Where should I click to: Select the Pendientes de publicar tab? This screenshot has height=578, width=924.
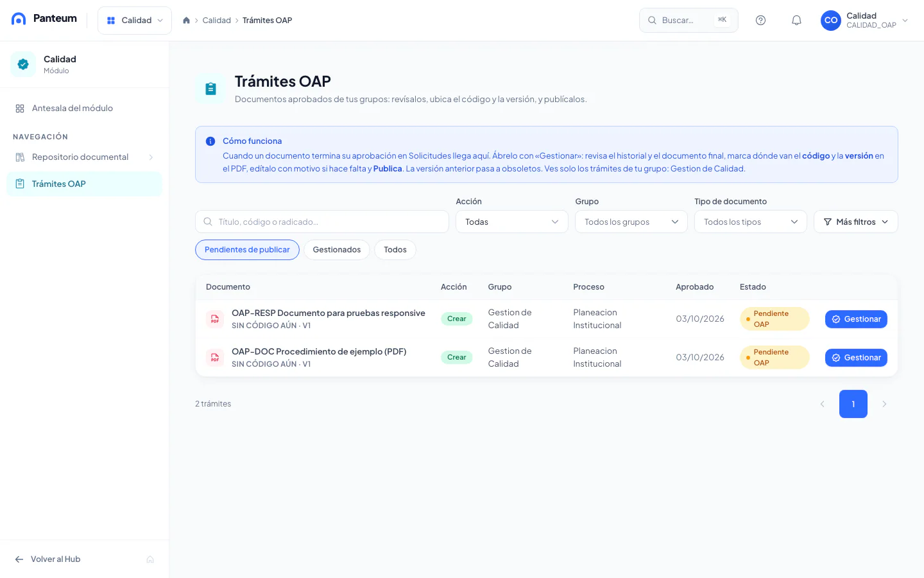pyautogui.click(x=247, y=250)
